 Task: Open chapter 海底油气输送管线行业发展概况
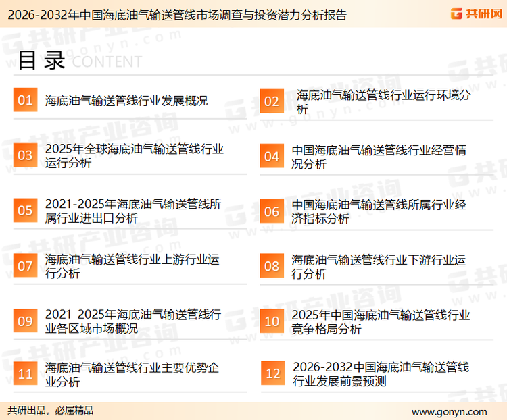(126, 101)
